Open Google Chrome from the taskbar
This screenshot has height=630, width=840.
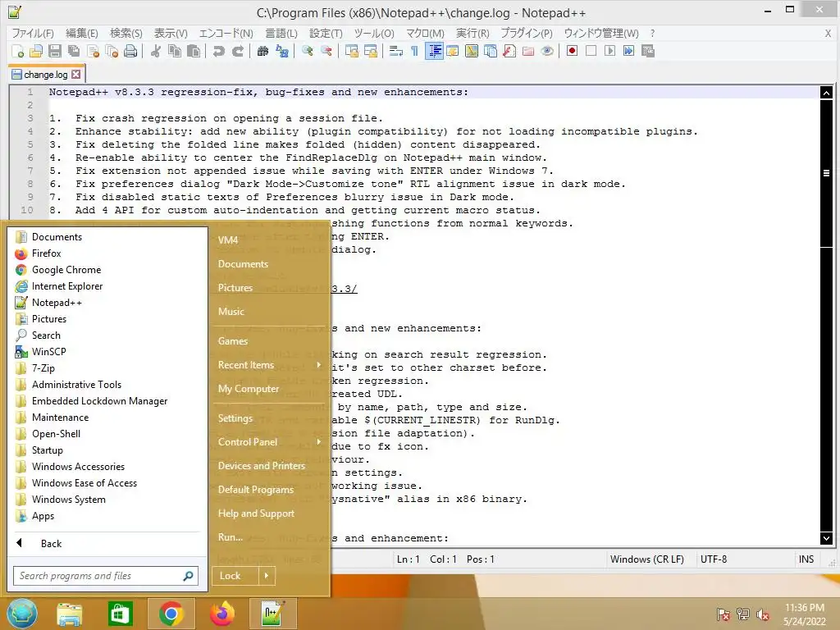pyautogui.click(x=171, y=614)
